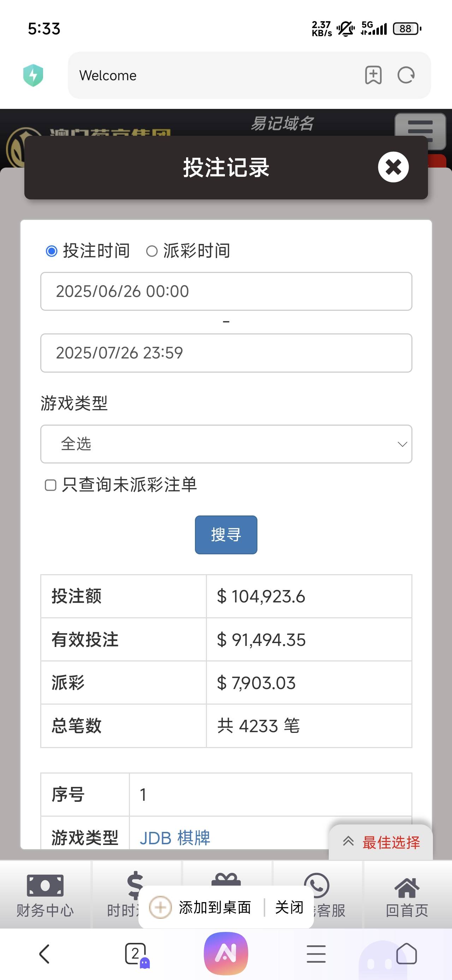Viewport: 452px width, 980px height.
Task: Go back with browser back arrow
Action: (x=44, y=954)
